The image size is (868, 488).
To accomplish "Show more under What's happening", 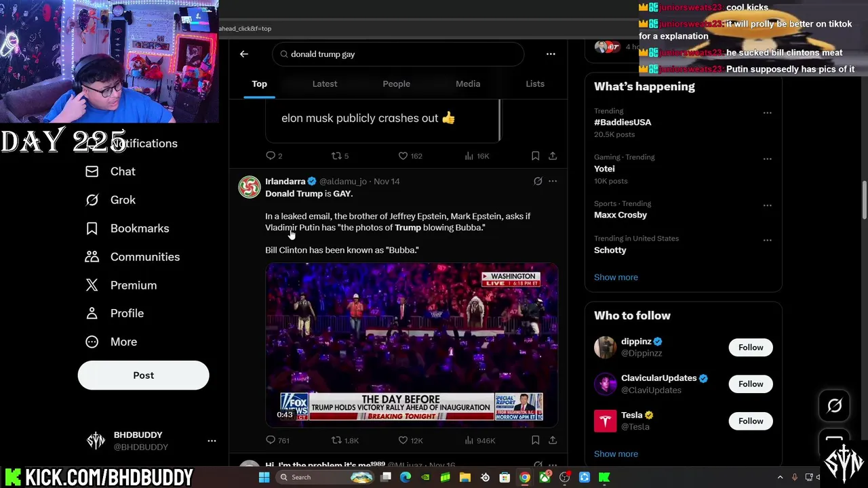I will pos(616,277).
